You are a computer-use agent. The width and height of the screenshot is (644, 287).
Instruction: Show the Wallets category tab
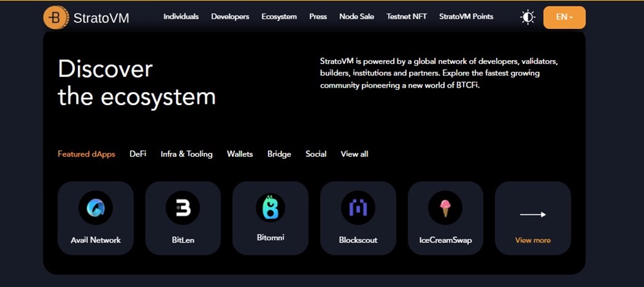tap(240, 154)
